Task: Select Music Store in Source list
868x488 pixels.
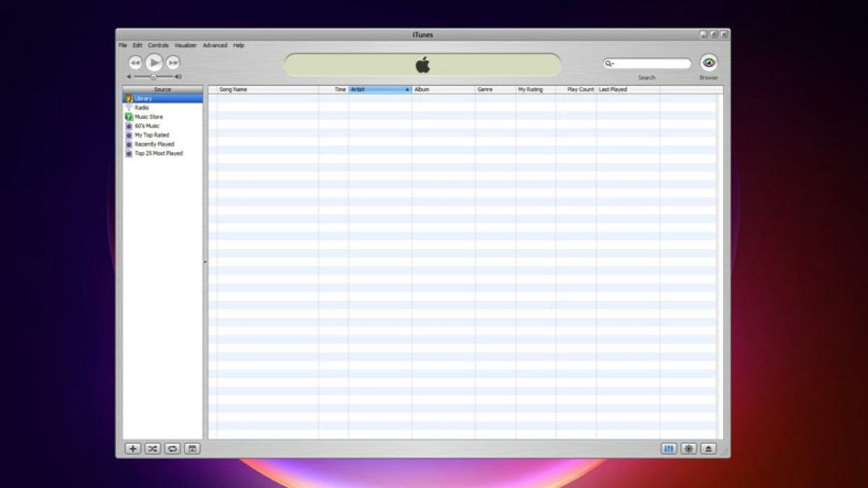Action: point(148,116)
